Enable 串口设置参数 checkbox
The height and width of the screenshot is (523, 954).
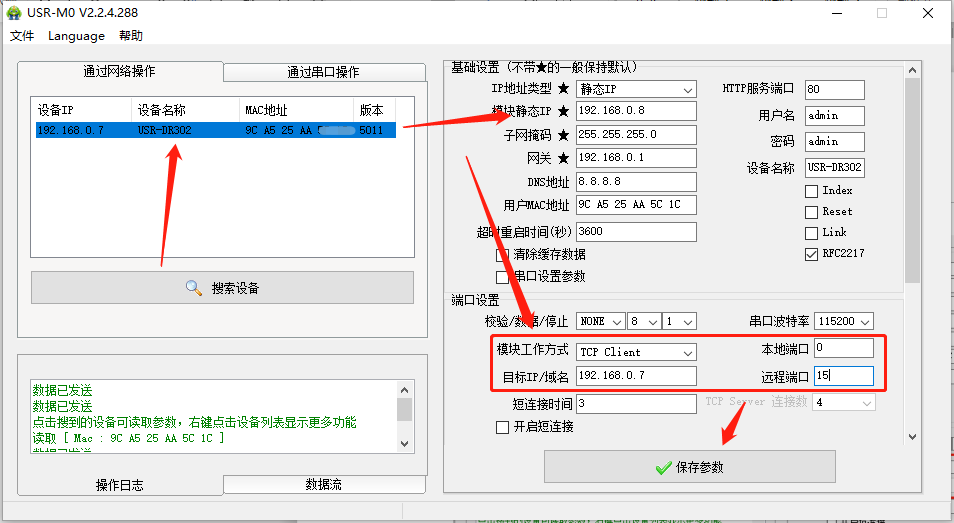[x=503, y=277]
